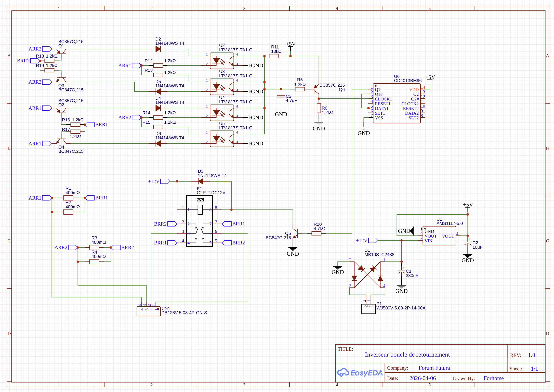
Task: Click the 'CLOCK1' pin label on U6
Action: click(x=383, y=99)
